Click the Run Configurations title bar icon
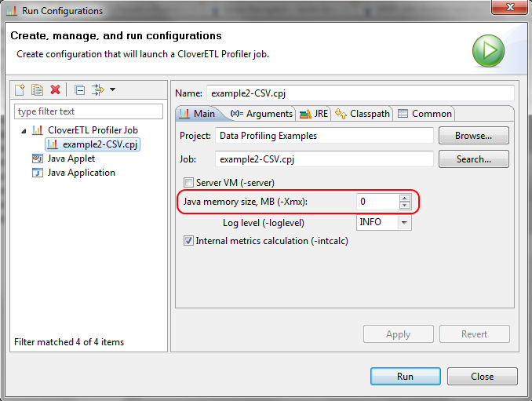The image size is (532, 401). (12, 11)
